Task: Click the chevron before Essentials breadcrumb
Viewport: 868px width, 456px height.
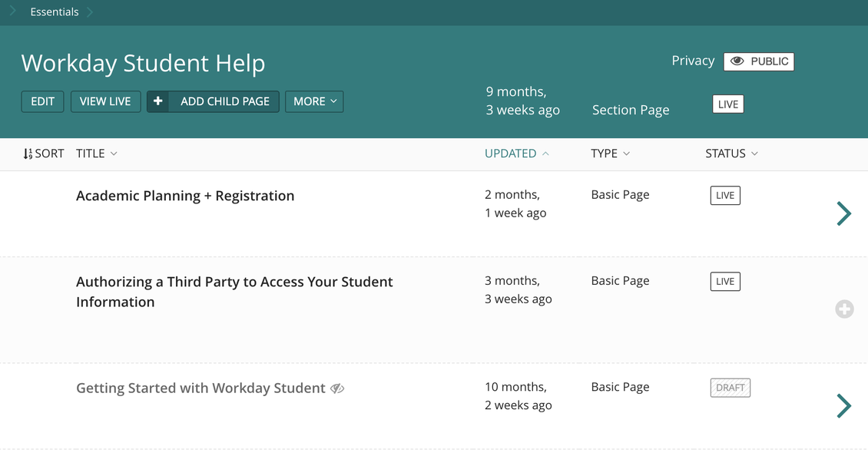Action: point(13,11)
